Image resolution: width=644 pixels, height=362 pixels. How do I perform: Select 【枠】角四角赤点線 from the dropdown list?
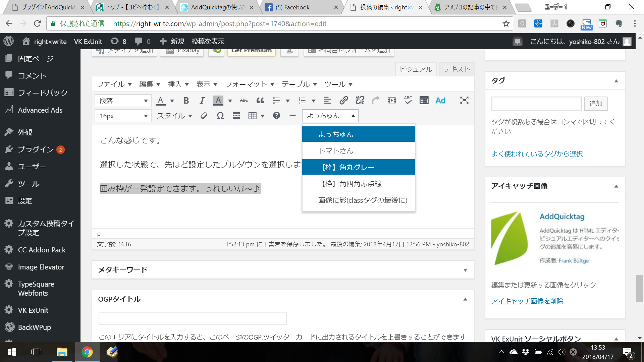pyautogui.click(x=352, y=184)
